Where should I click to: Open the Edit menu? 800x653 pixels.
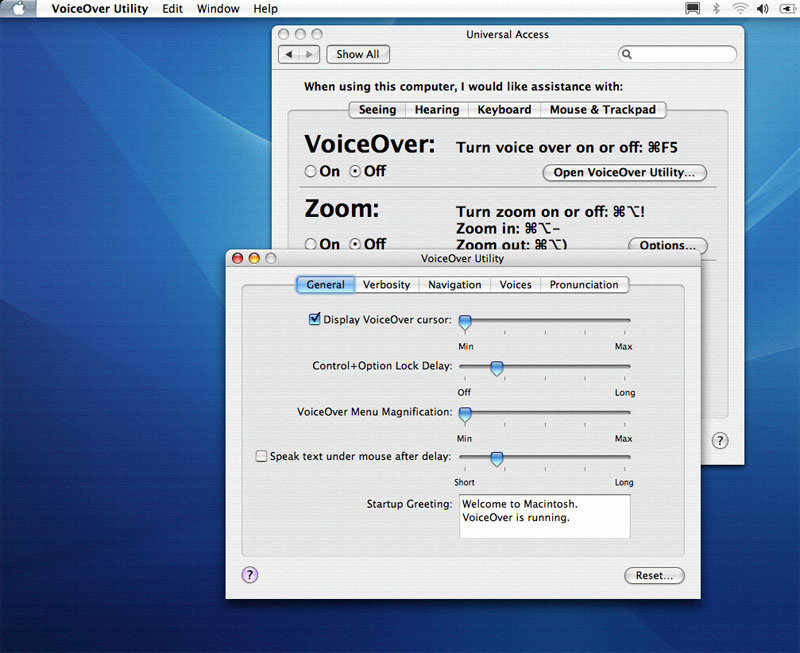point(172,9)
